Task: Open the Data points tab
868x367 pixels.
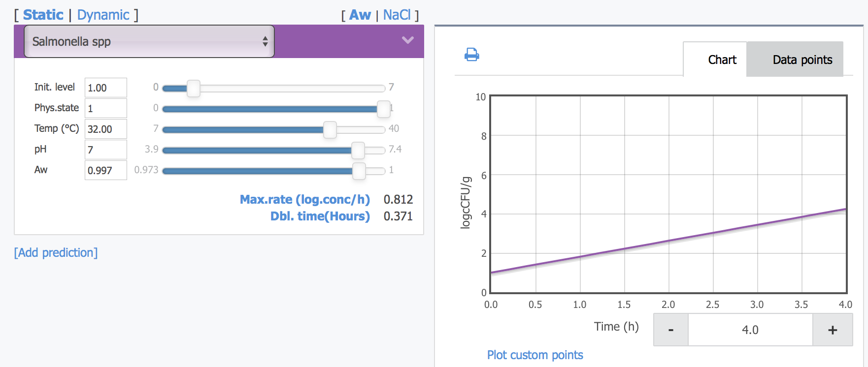Action: (801, 60)
